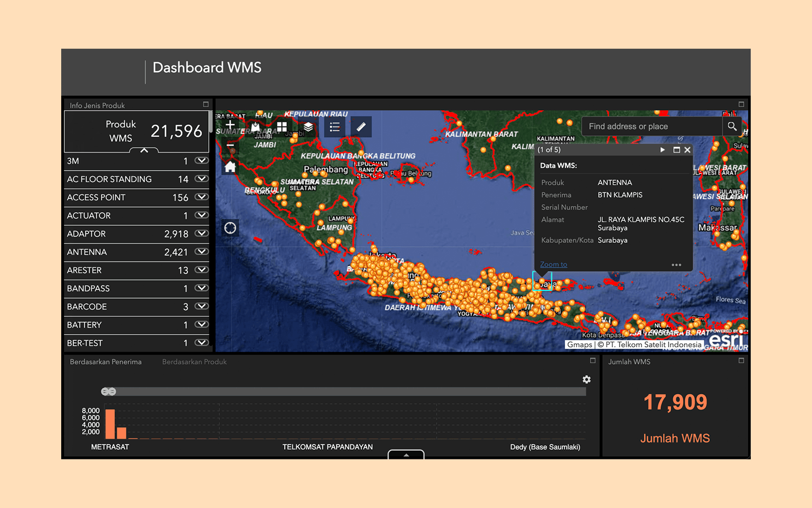Switch to the Berdasarkan Penerima tab

pos(105,362)
